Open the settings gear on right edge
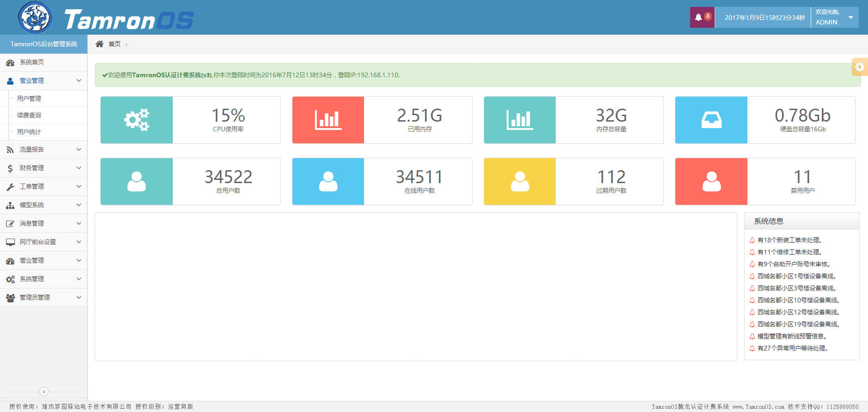868x412 pixels. click(859, 67)
